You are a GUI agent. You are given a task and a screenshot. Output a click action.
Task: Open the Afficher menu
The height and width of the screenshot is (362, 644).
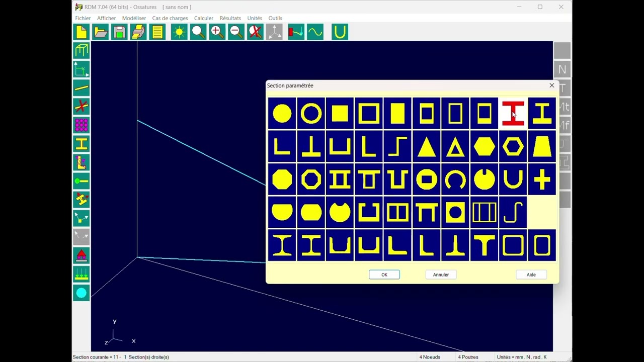point(106,18)
